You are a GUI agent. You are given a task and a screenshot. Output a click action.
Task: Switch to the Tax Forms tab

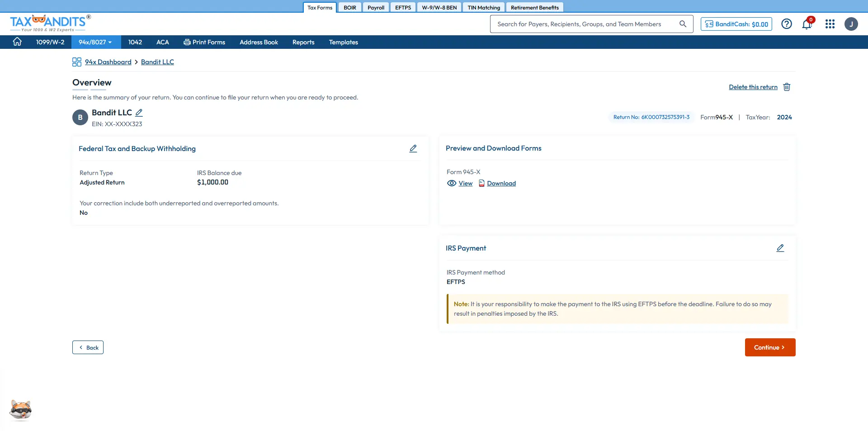pos(320,7)
